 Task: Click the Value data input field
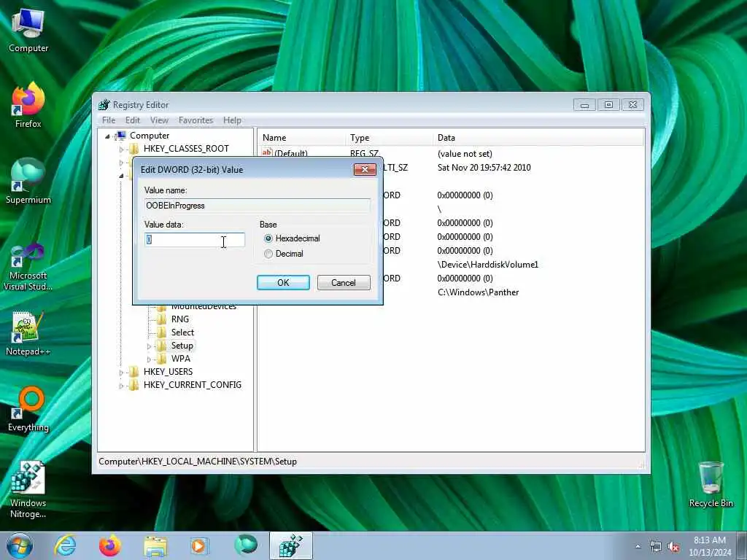(194, 239)
